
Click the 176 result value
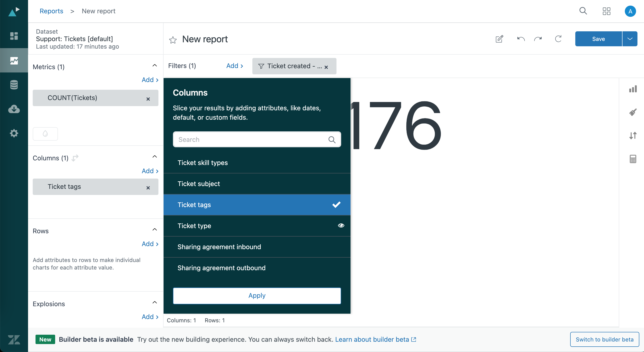[x=397, y=125]
